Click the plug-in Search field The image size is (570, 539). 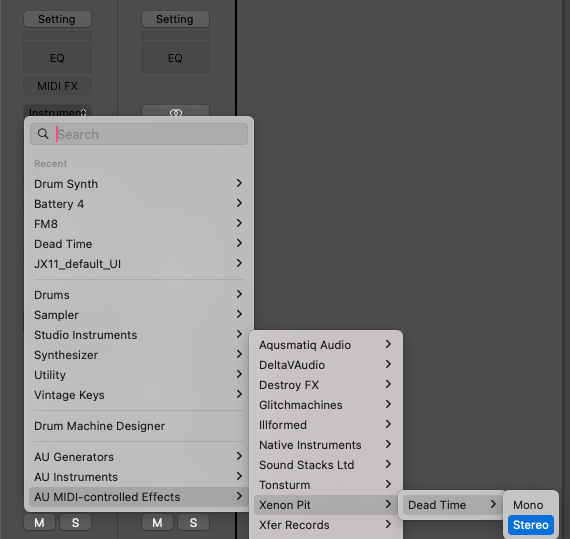coord(139,134)
